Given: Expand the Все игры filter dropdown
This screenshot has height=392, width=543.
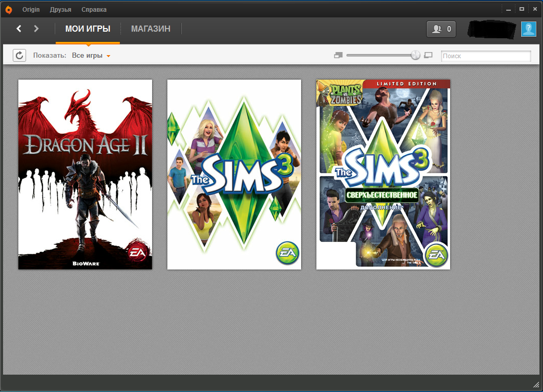Looking at the screenshot, I should [x=91, y=56].
